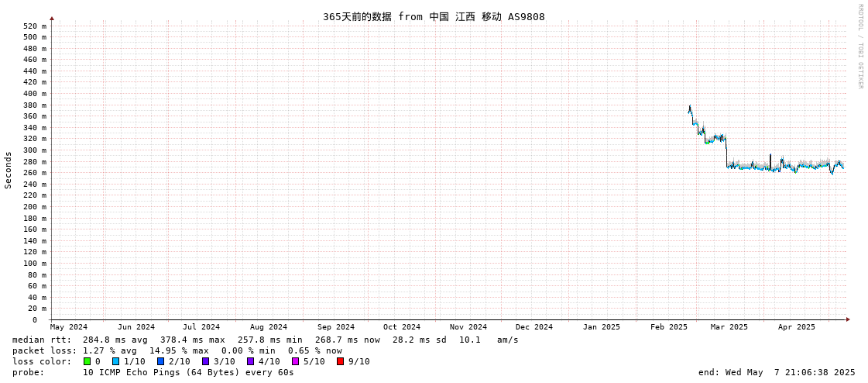The height and width of the screenshot is (383, 868).
Task: Click the '268.7 ms now' value
Action: [x=348, y=340]
